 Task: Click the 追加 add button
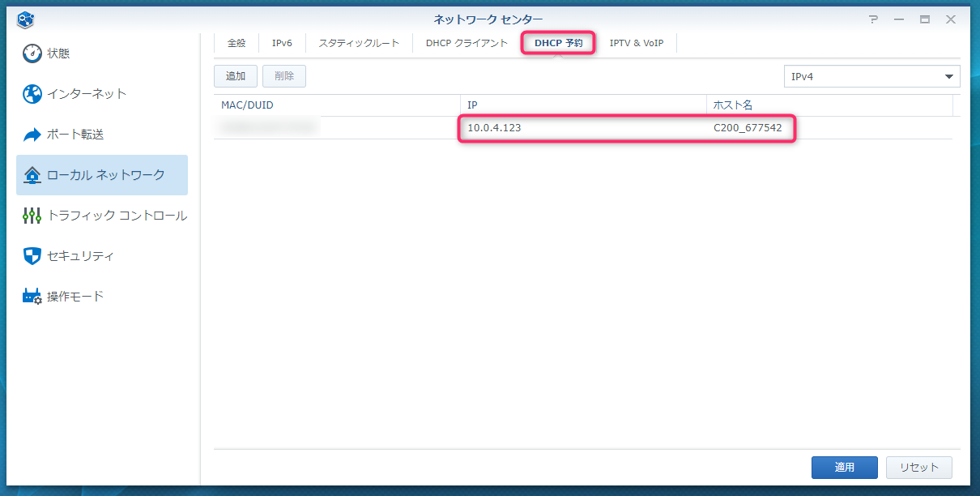coord(236,76)
